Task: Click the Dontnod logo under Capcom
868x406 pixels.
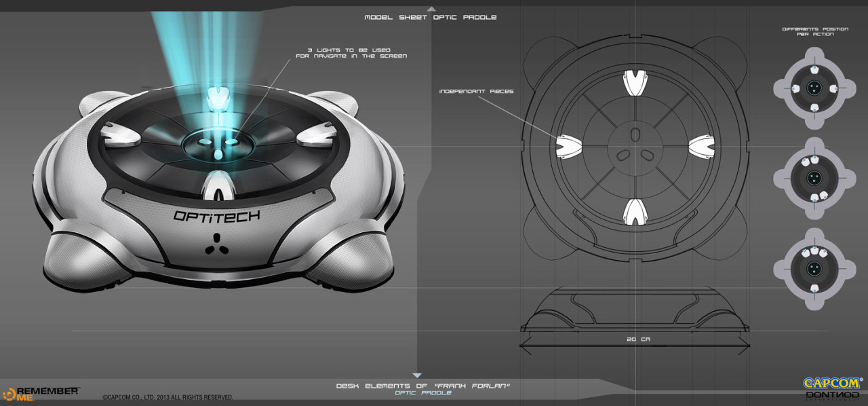Action: point(832,395)
